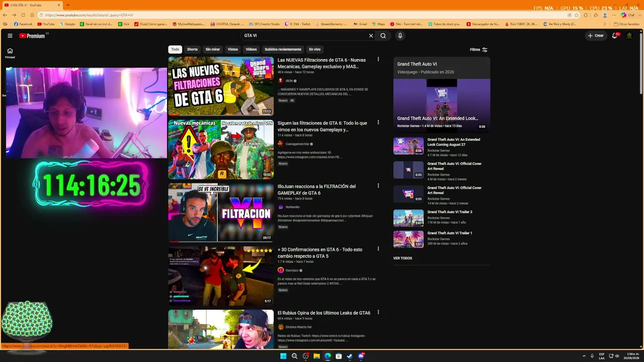The height and width of the screenshot is (362, 644).
Task: Filter by Subidos recientemente
Action: click(x=283, y=49)
